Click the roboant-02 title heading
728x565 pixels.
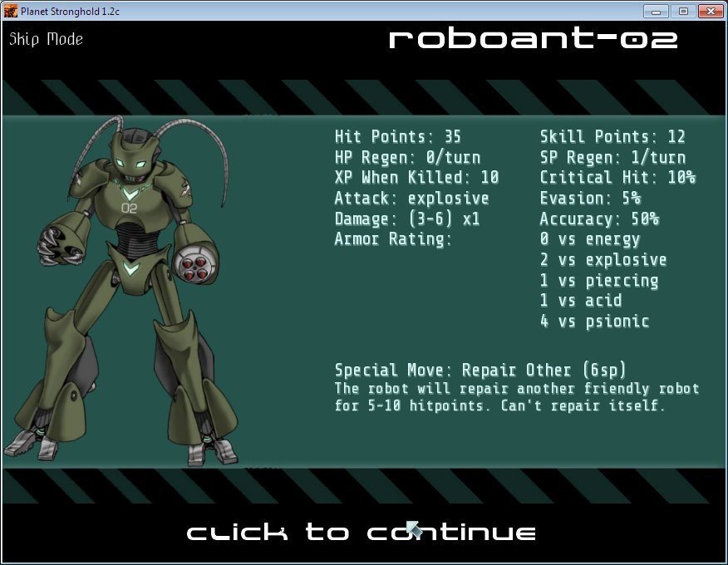point(533,39)
